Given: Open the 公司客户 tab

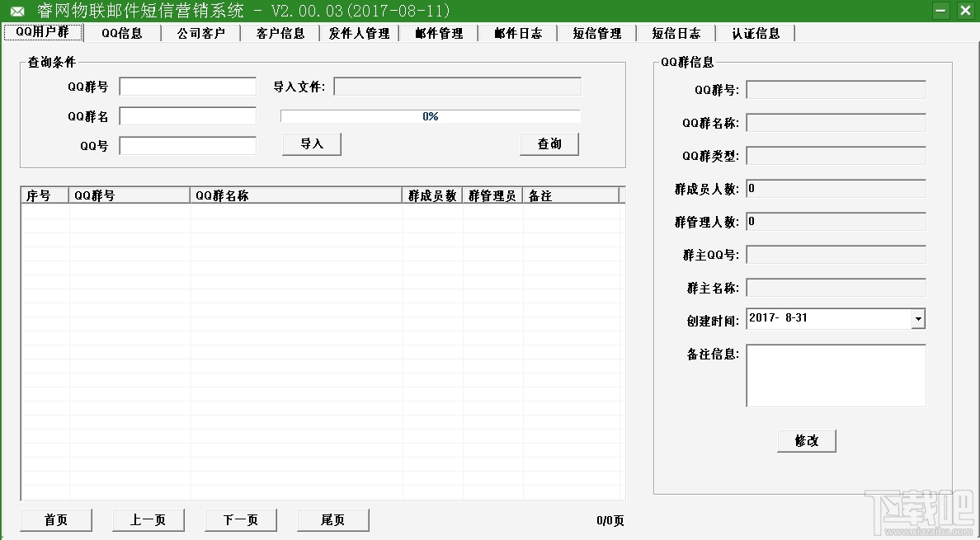Looking at the screenshot, I should 200,33.
